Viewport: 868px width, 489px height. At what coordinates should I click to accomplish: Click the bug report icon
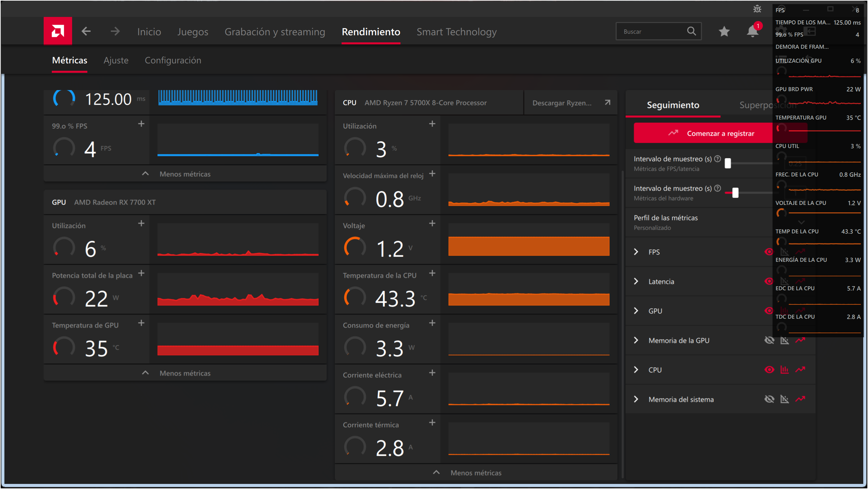click(757, 9)
